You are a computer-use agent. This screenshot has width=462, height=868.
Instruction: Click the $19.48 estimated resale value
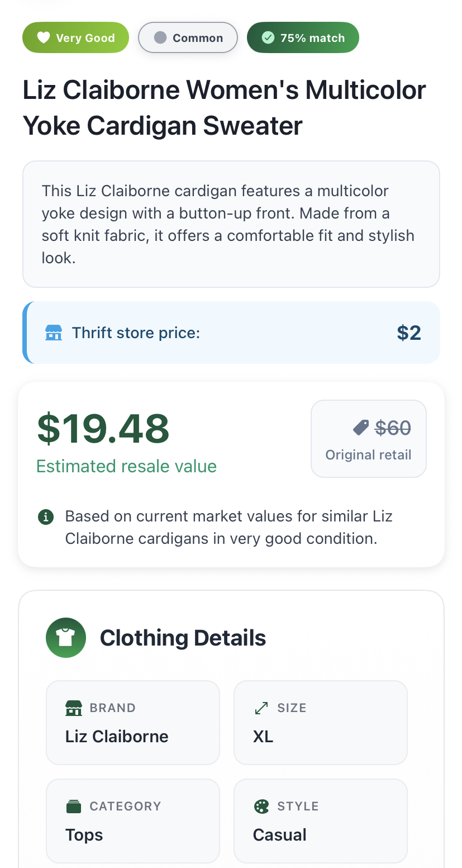click(x=103, y=429)
